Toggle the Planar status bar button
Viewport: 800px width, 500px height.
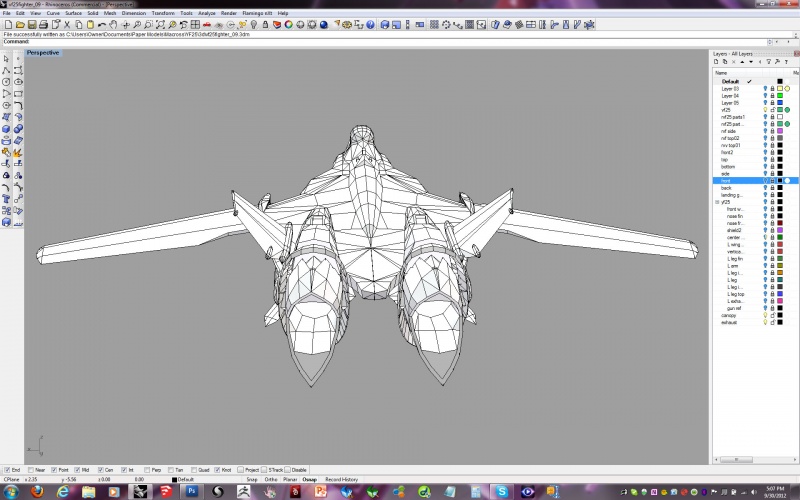(290, 480)
